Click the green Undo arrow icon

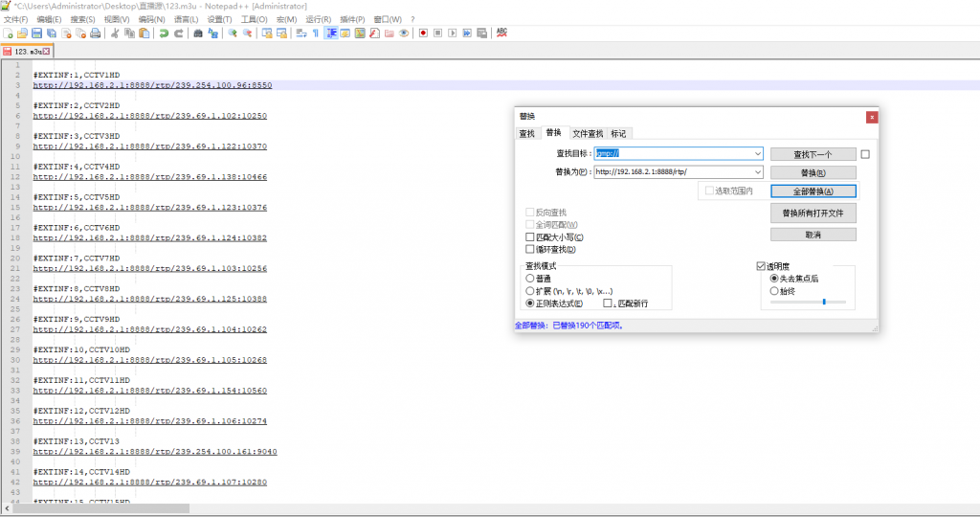164,34
